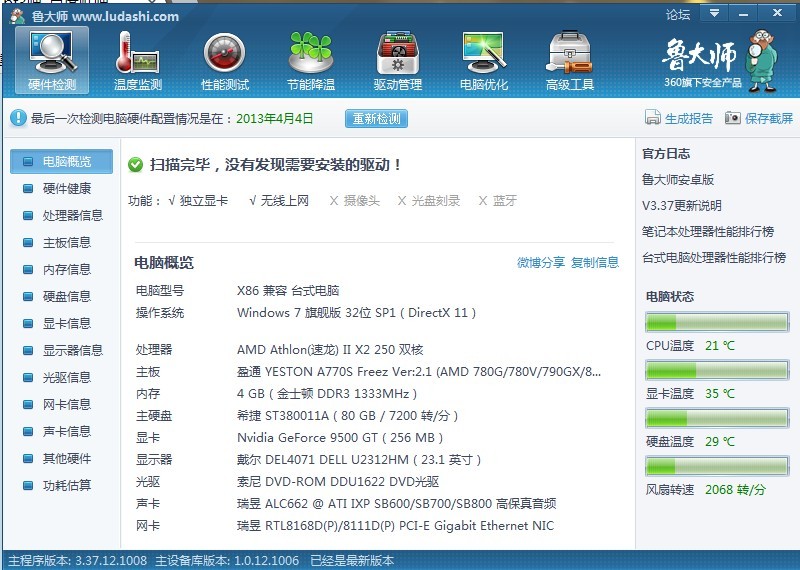Open the 硬件检测 hardware detection icon
The height and width of the screenshot is (570, 800).
[52, 60]
